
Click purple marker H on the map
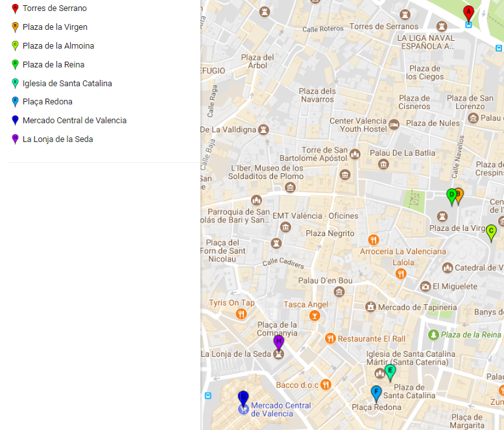[279, 342]
